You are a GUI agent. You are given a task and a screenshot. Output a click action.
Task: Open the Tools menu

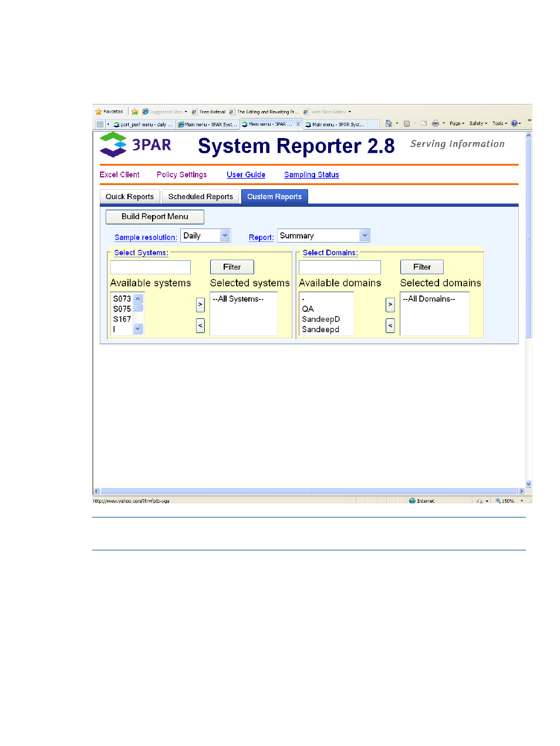coord(500,123)
